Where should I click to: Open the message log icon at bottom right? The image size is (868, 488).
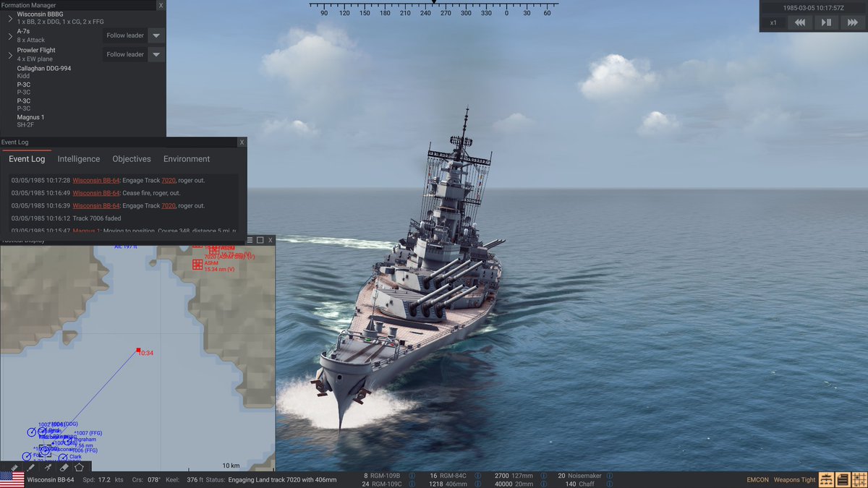pos(843,479)
